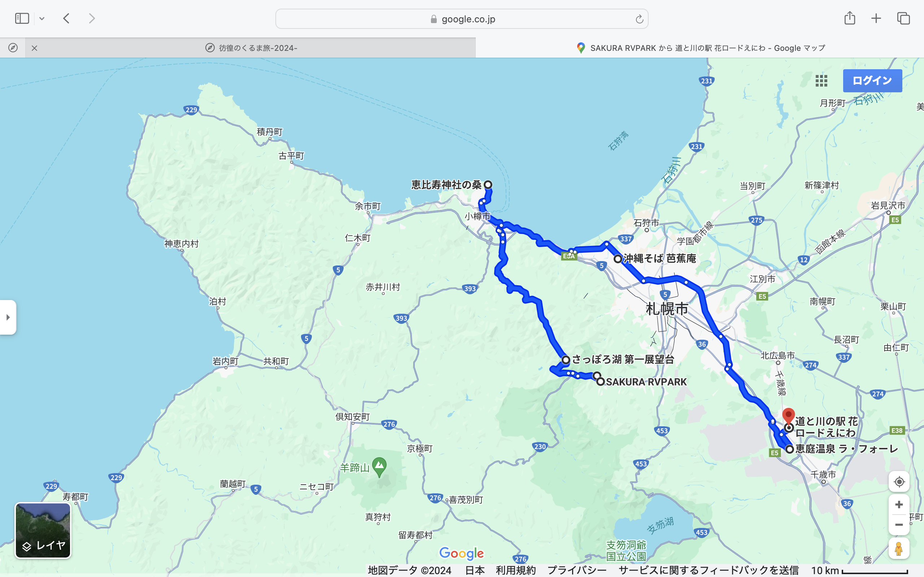This screenshot has height=577, width=924.
Task: Zoom in the map with plus
Action: 899,505
